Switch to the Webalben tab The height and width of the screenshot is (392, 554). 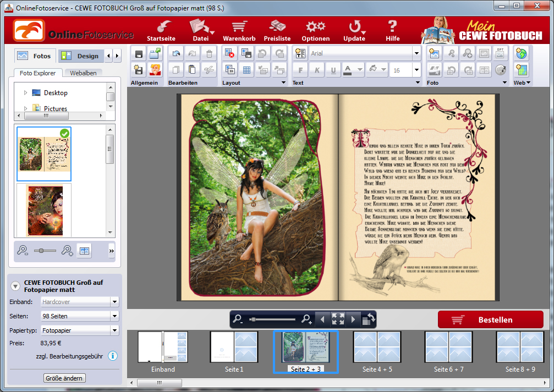83,73
